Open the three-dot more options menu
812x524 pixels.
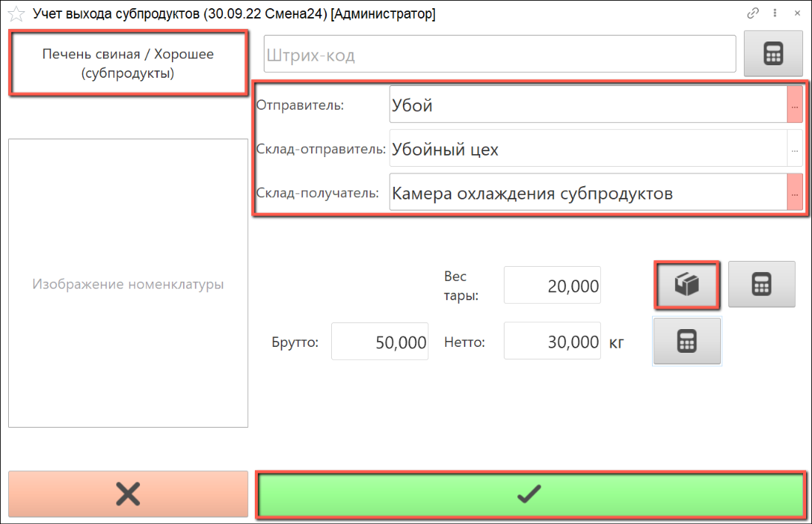point(775,13)
